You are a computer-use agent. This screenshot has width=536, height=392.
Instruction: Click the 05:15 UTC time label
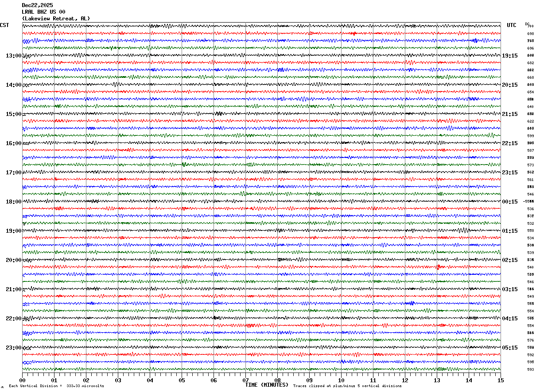[510, 348]
